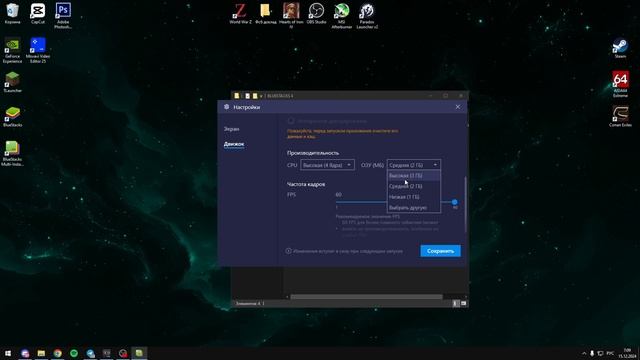Launch Hearts of Iron IV shortcut
Viewport: 640px width, 360px height.
point(291,16)
